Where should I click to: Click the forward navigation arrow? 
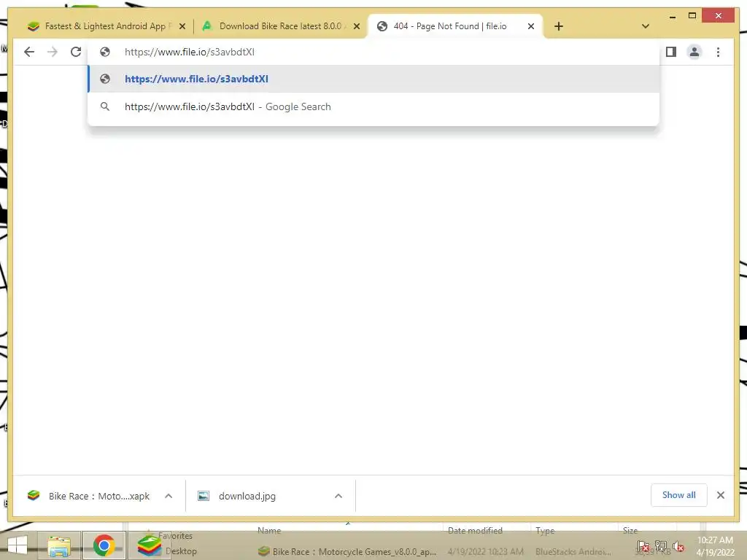click(53, 52)
